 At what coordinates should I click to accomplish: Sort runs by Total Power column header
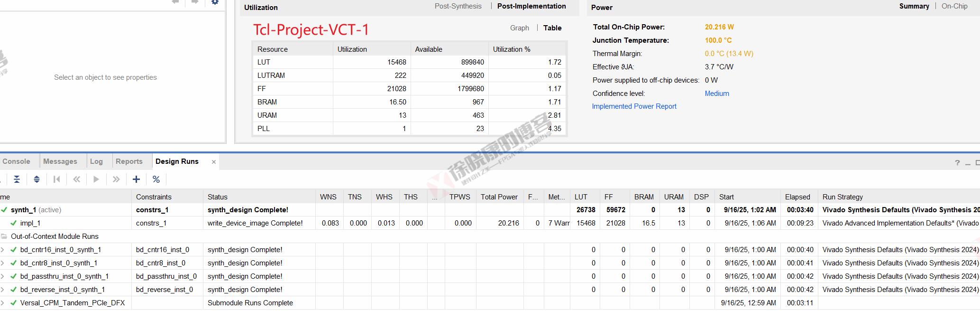click(x=500, y=197)
